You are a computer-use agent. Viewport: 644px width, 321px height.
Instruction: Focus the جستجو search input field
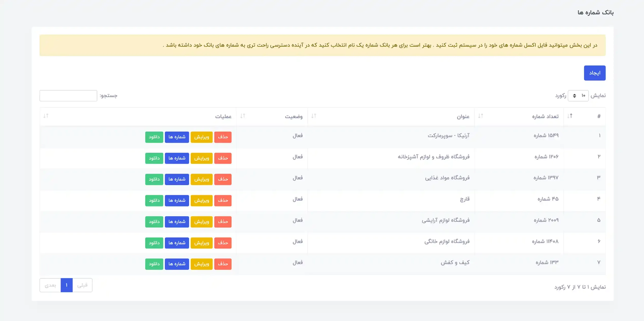click(x=68, y=96)
